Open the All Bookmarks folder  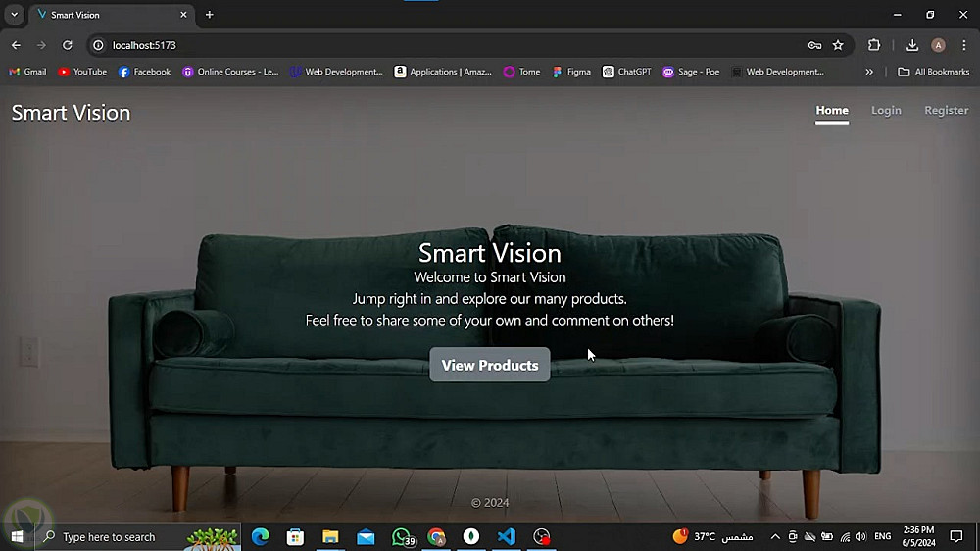[933, 72]
